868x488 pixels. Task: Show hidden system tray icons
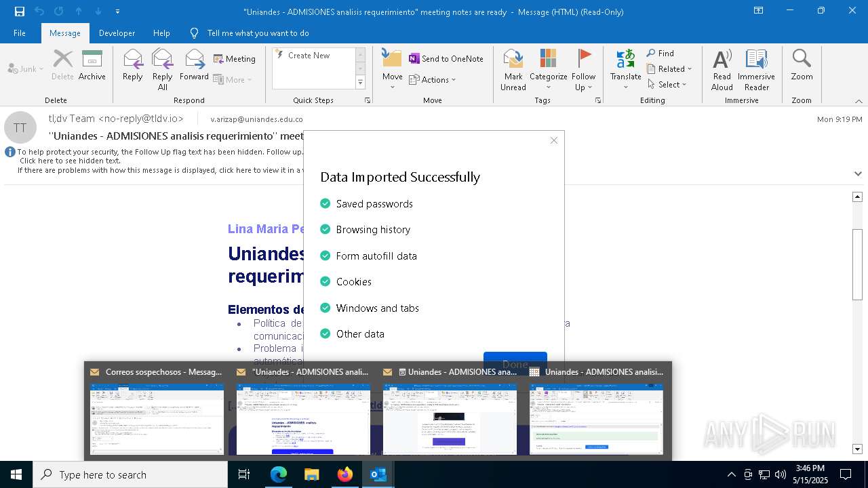731,474
